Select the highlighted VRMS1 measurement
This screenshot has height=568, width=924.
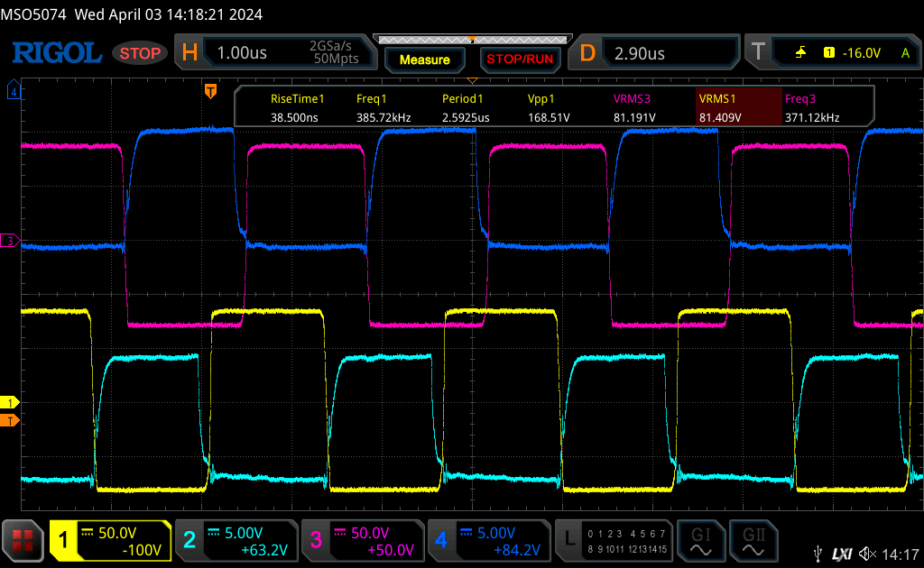tap(739, 106)
